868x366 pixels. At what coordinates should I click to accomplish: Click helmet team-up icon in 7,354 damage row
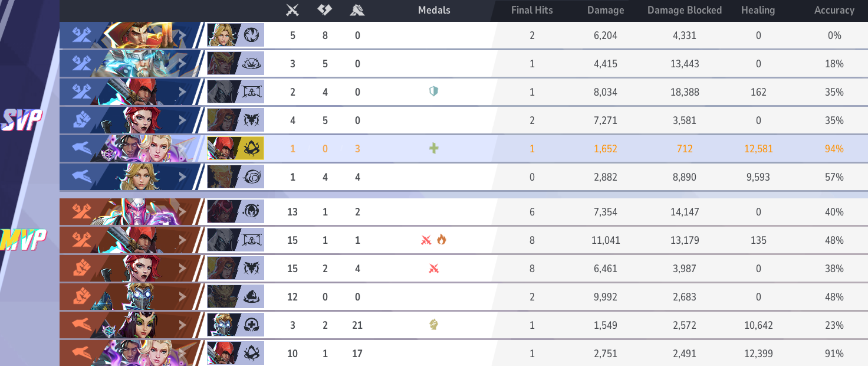point(252,211)
